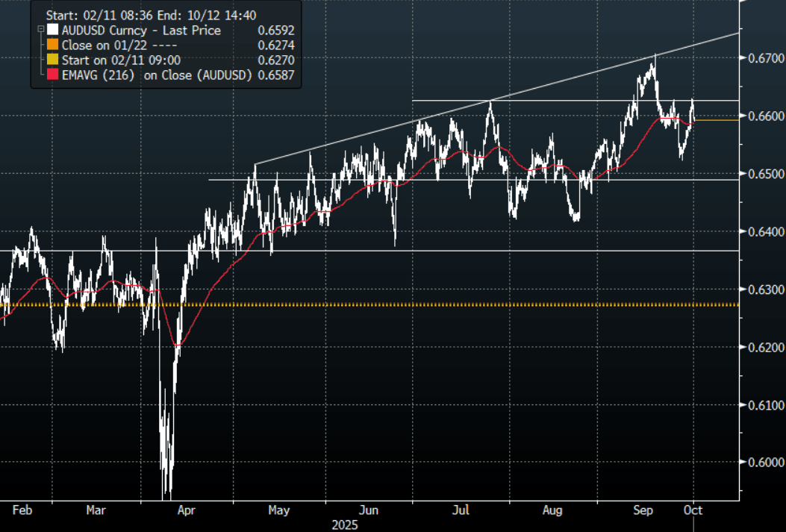
Task: Click the 0.6000 price axis label
Action: click(766, 462)
